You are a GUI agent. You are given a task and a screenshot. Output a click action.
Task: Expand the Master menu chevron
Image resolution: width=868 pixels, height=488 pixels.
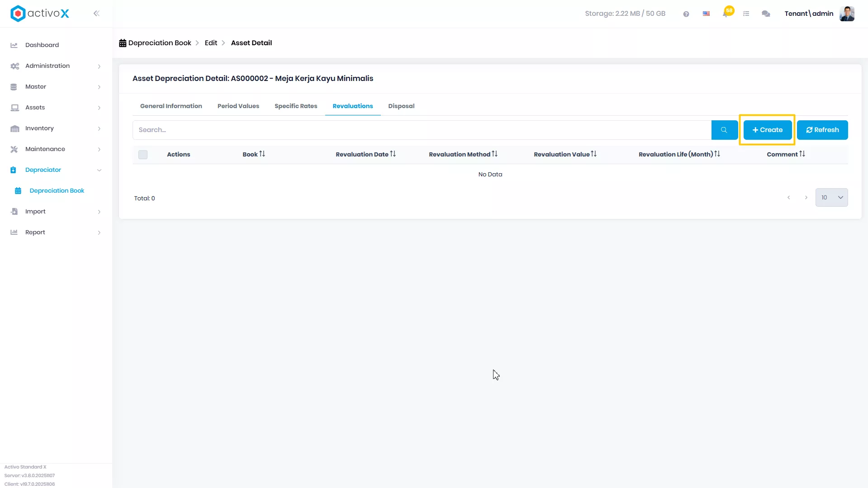pyautogui.click(x=99, y=87)
